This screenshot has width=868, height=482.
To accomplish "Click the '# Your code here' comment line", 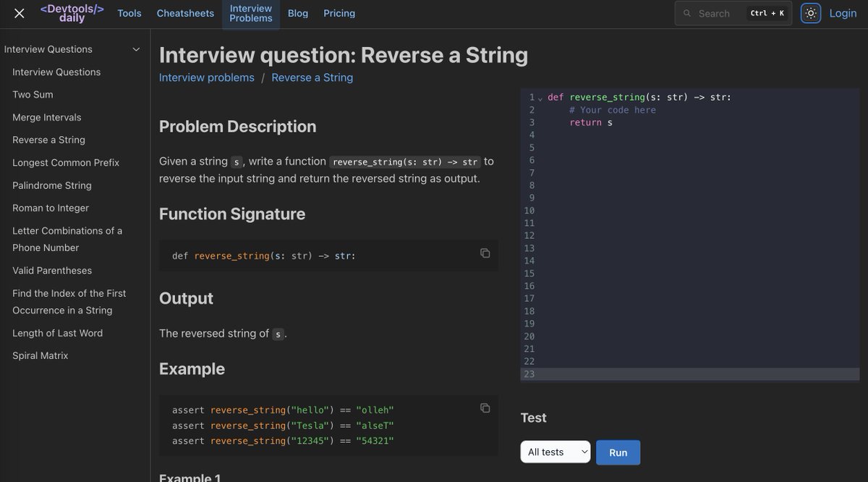I will pos(613,110).
